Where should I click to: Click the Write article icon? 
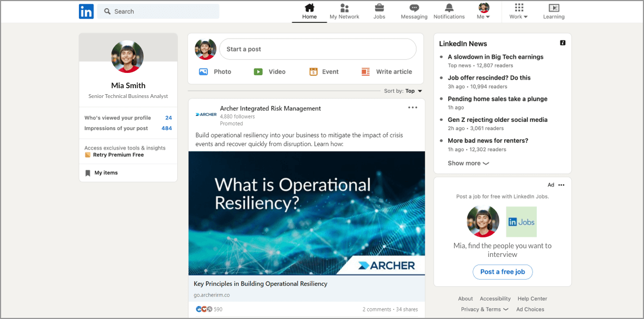coord(366,71)
